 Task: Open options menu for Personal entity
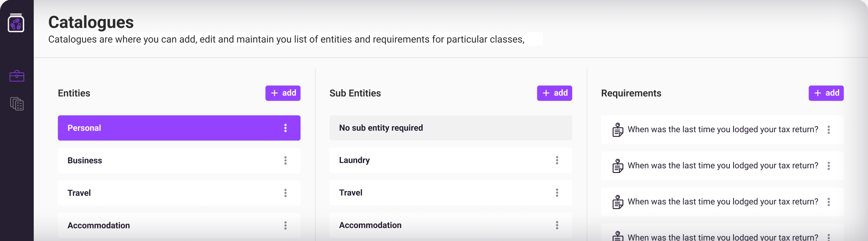pos(285,128)
